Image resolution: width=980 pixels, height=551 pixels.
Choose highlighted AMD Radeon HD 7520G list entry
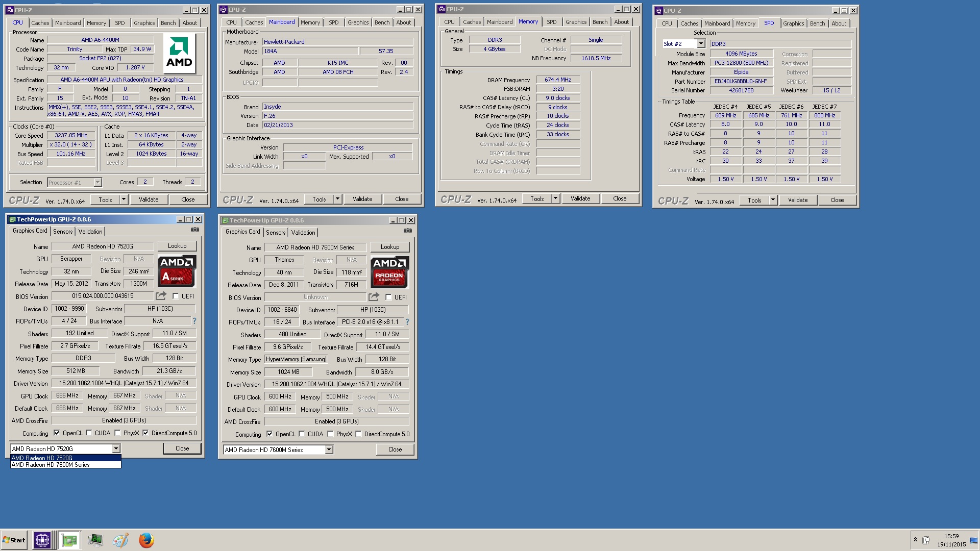(66, 458)
